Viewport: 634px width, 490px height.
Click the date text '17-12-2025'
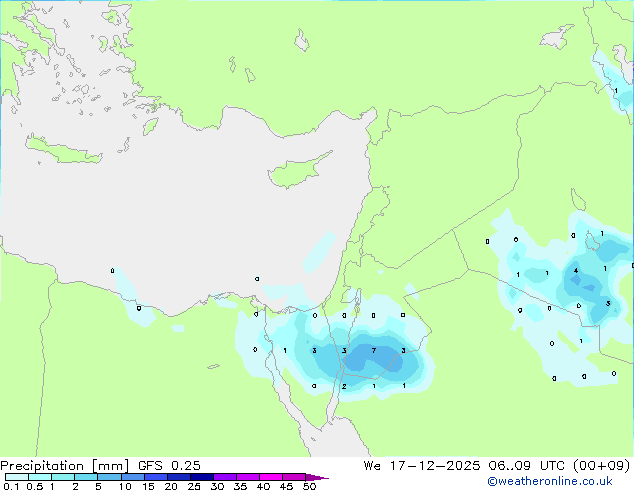tap(435, 466)
